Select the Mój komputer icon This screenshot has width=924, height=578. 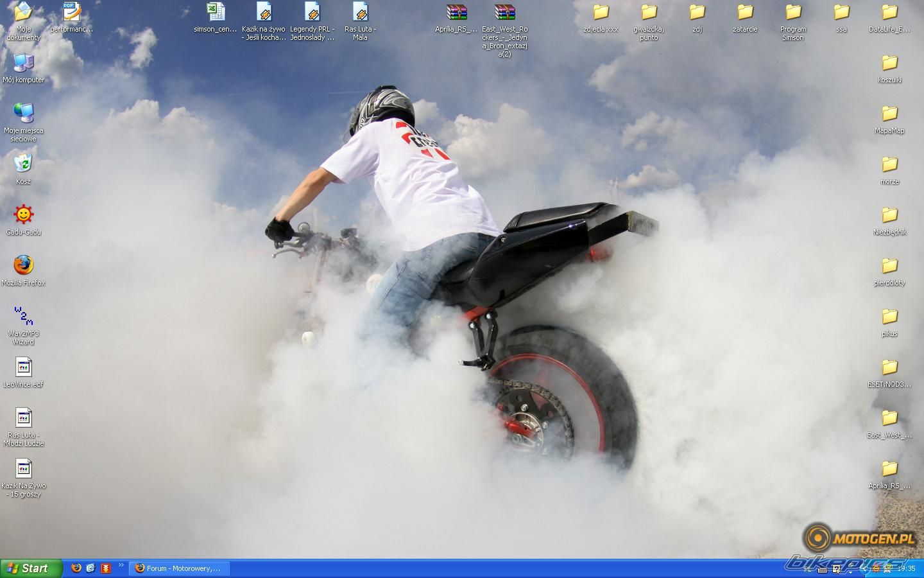(x=23, y=63)
